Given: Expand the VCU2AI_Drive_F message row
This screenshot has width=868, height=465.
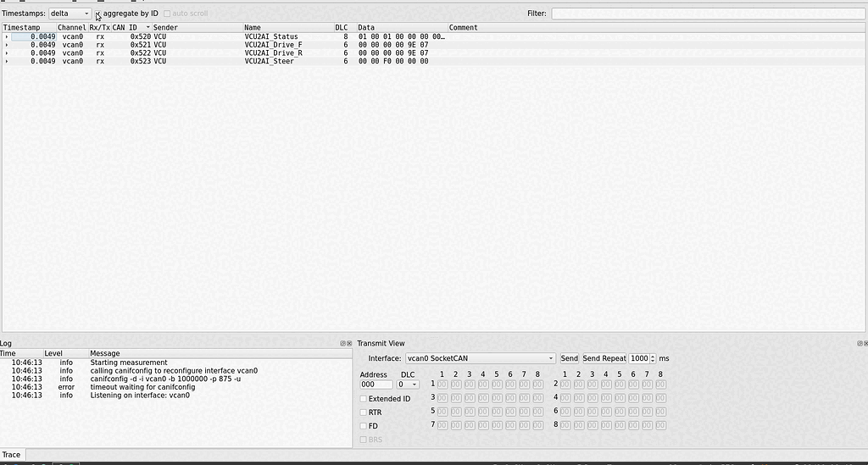Looking at the screenshot, I should [x=7, y=45].
